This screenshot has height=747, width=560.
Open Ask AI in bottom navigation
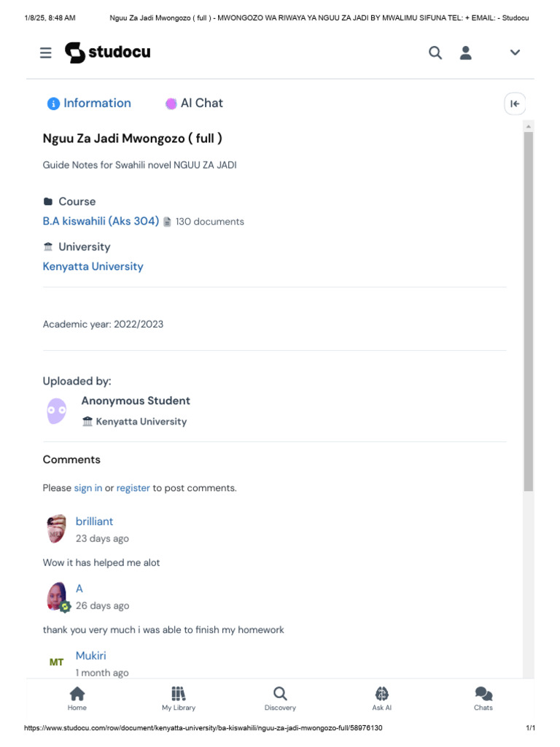click(382, 698)
